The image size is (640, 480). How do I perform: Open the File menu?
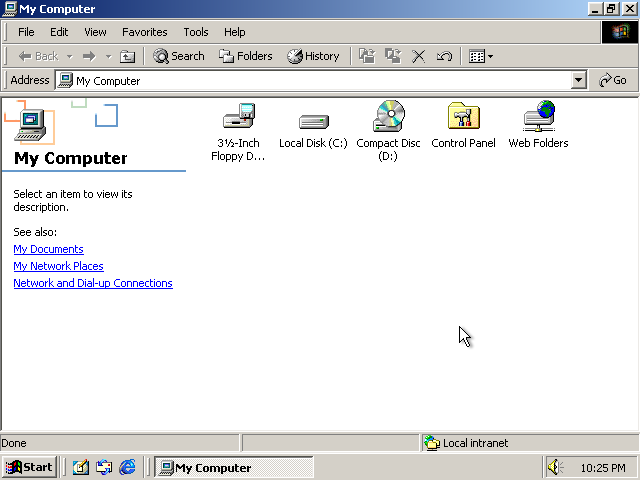26,32
